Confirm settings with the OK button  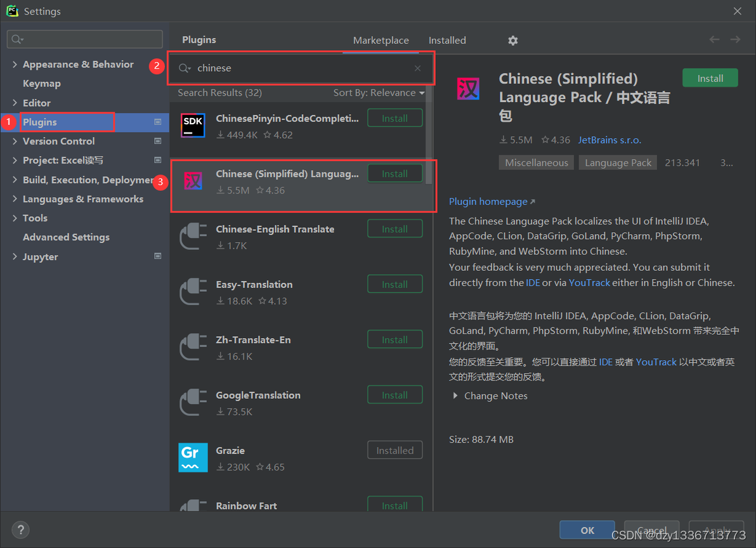tap(587, 530)
